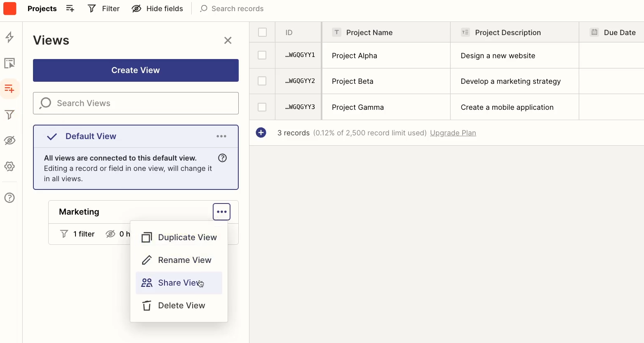The image size is (644, 343).
Task: Click the Create View button
Action: coord(136,70)
